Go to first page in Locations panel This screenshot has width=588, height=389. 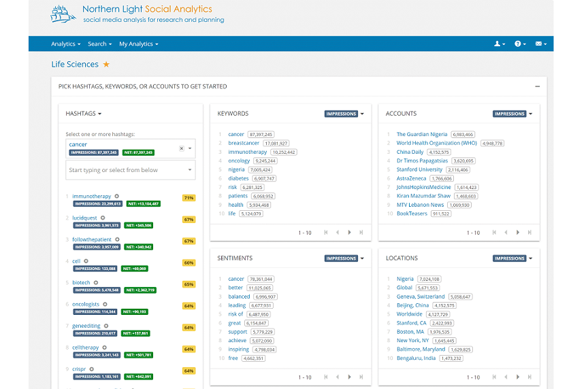pos(494,377)
